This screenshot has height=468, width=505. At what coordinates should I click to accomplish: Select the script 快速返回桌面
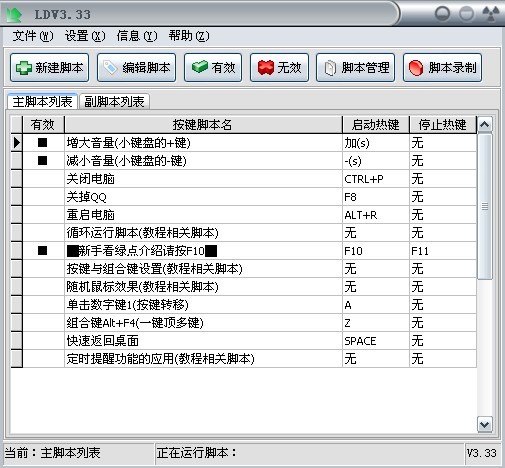click(x=203, y=341)
